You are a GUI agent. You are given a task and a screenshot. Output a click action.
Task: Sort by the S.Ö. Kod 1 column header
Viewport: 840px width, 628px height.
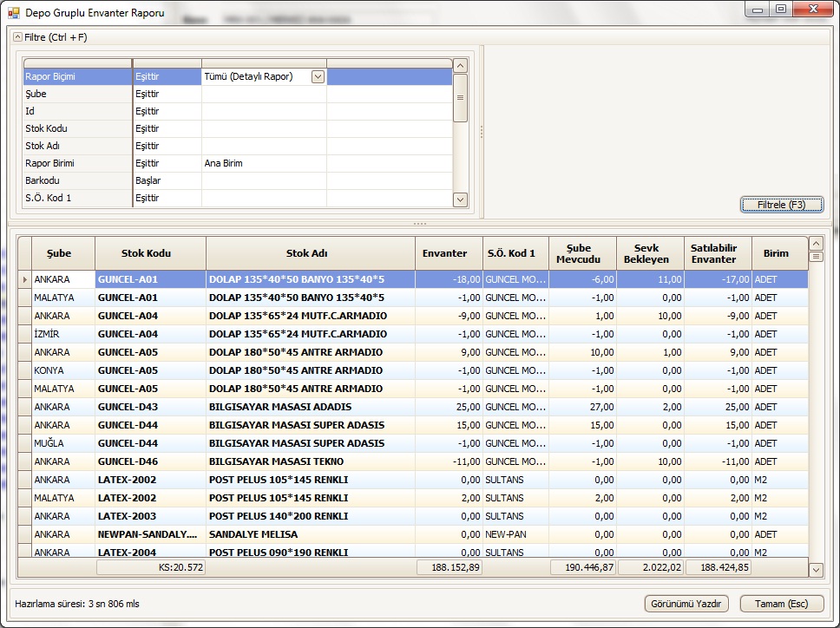coord(516,254)
